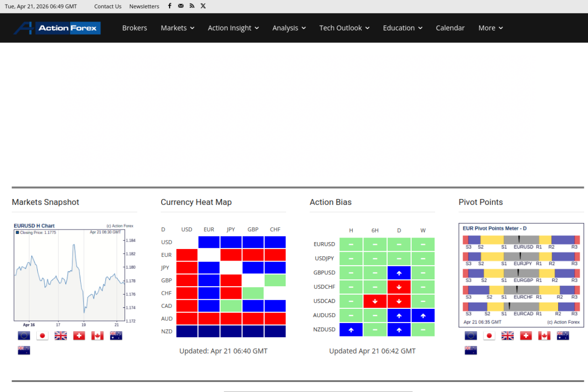Open the Facebook icon in top bar
The width and height of the screenshot is (588, 392).
coord(170,6)
